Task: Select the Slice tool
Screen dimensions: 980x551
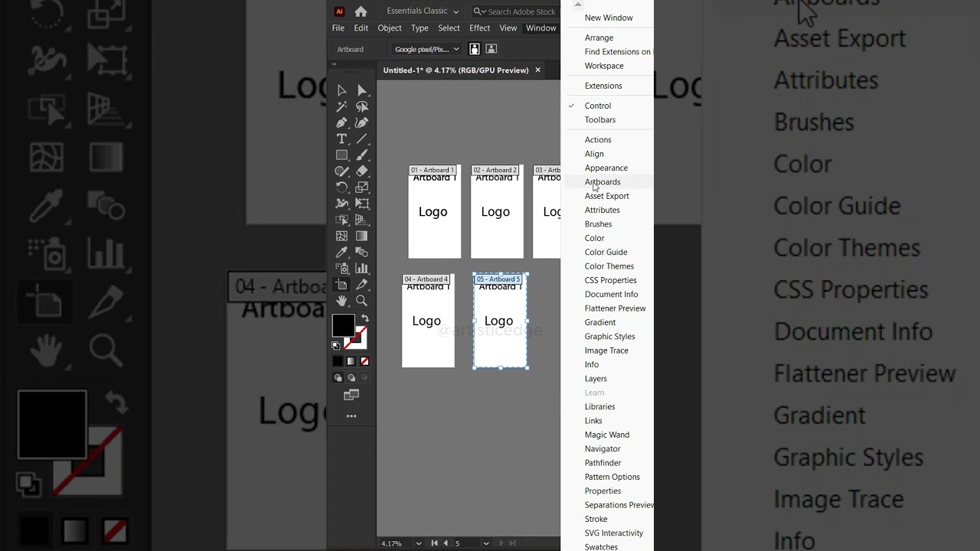Action: [x=362, y=285]
